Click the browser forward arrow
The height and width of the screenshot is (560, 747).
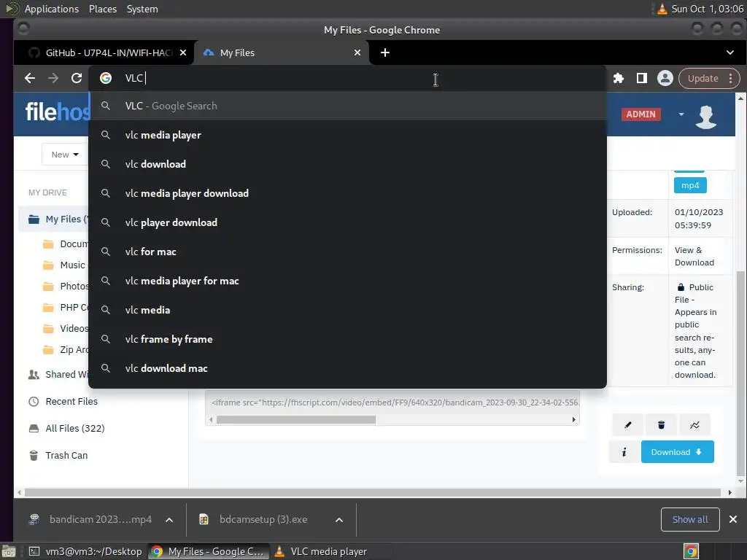coord(53,78)
